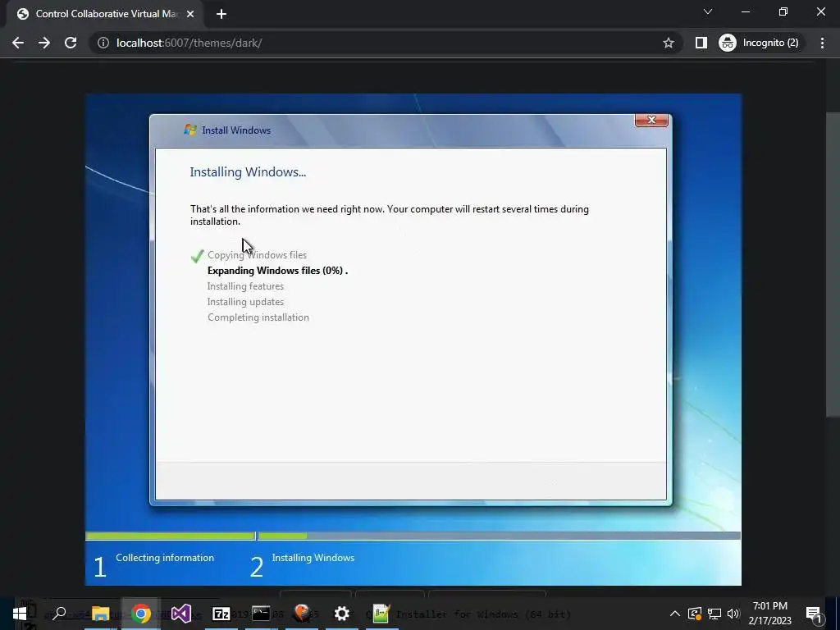Open File Explorer from taskbar
840x630 pixels.
100,614
